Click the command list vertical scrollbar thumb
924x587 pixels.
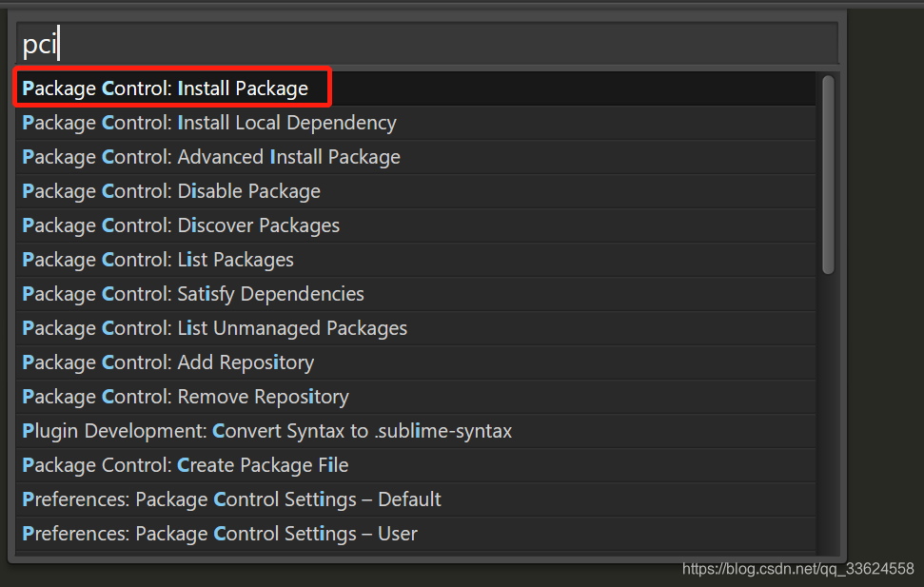coord(828,175)
